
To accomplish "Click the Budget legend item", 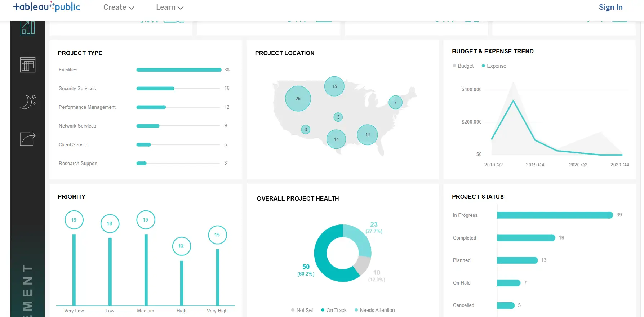I will [463, 66].
